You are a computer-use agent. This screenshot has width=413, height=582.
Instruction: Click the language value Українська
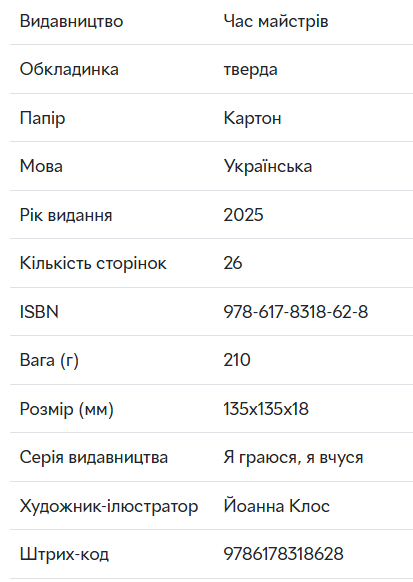[x=268, y=166]
